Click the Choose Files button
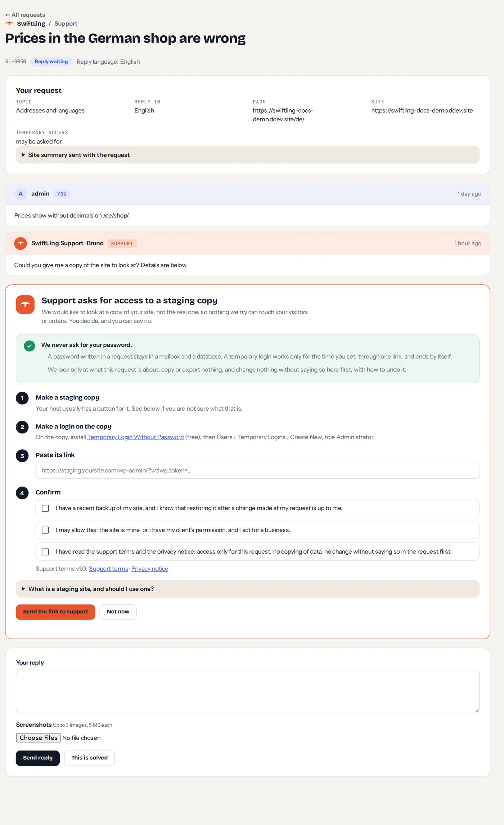504x825 pixels. 39,738
